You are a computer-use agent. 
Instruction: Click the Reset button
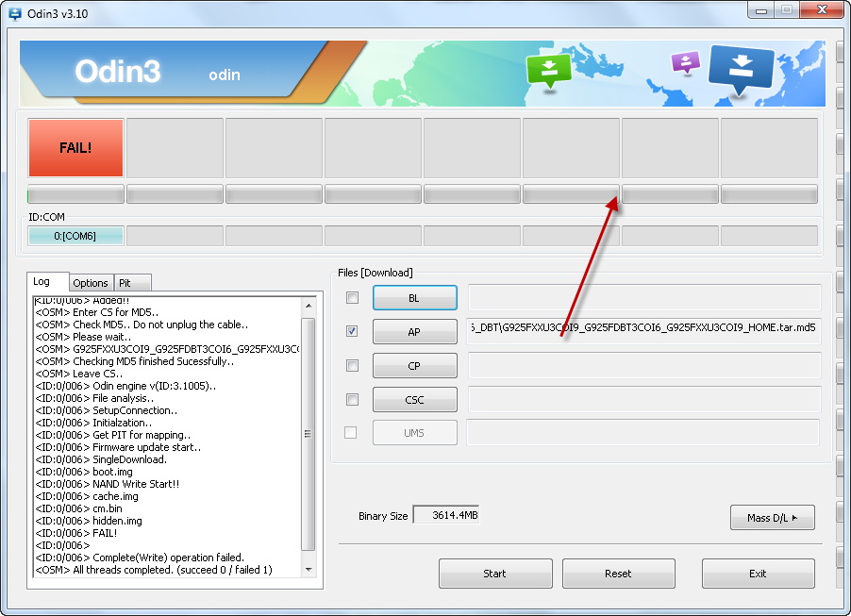tap(619, 574)
